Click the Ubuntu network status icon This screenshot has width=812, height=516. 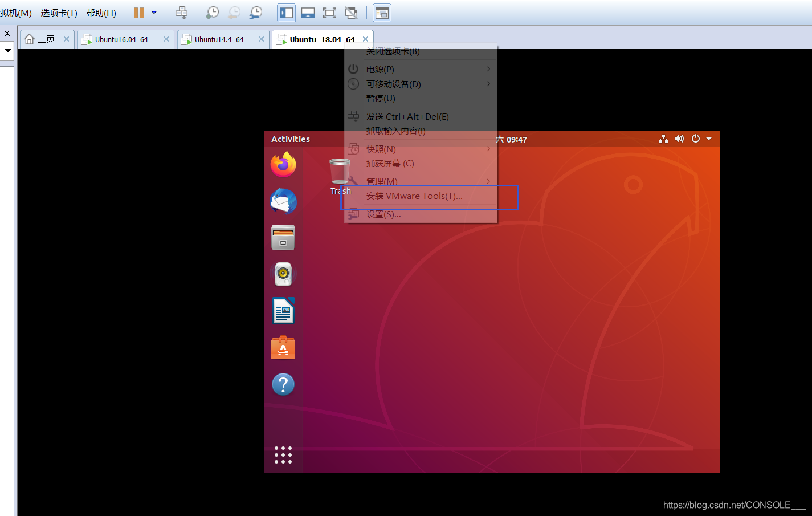click(x=663, y=139)
